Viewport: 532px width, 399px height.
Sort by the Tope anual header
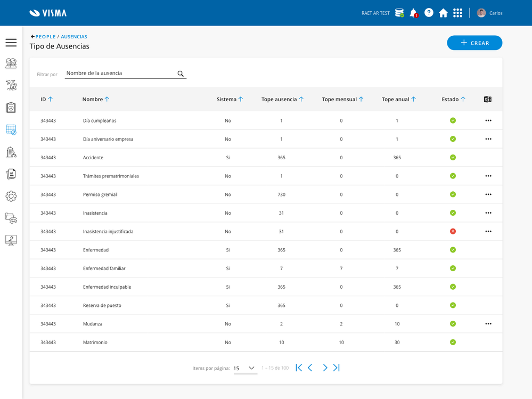pyautogui.click(x=399, y=99)
